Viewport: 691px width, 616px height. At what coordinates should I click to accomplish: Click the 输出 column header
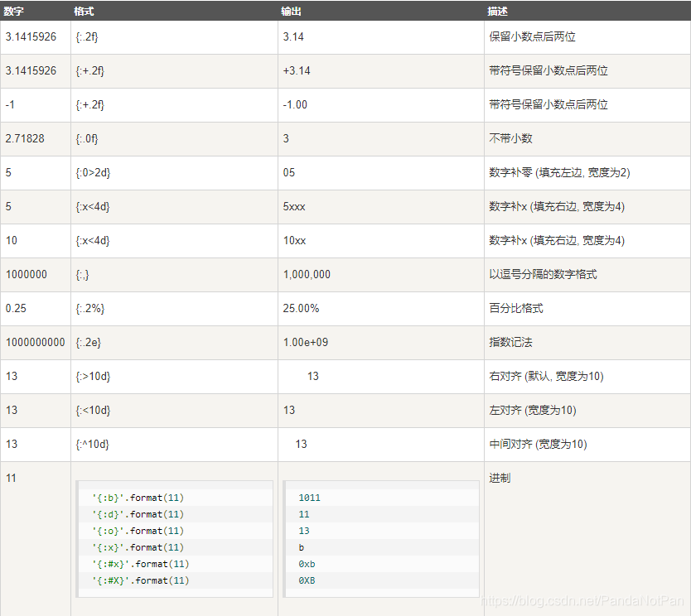(291, 11)
